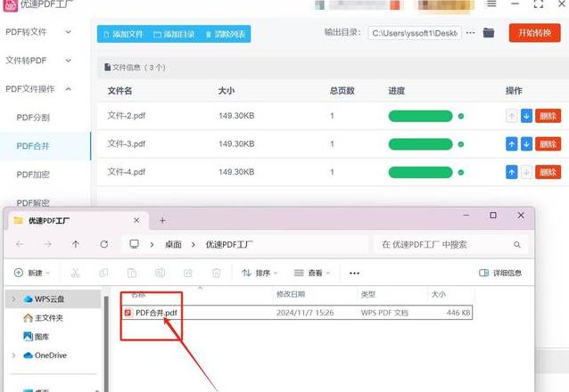Open the app hamburger menu icon
The image size is (569, 392).
491,4
